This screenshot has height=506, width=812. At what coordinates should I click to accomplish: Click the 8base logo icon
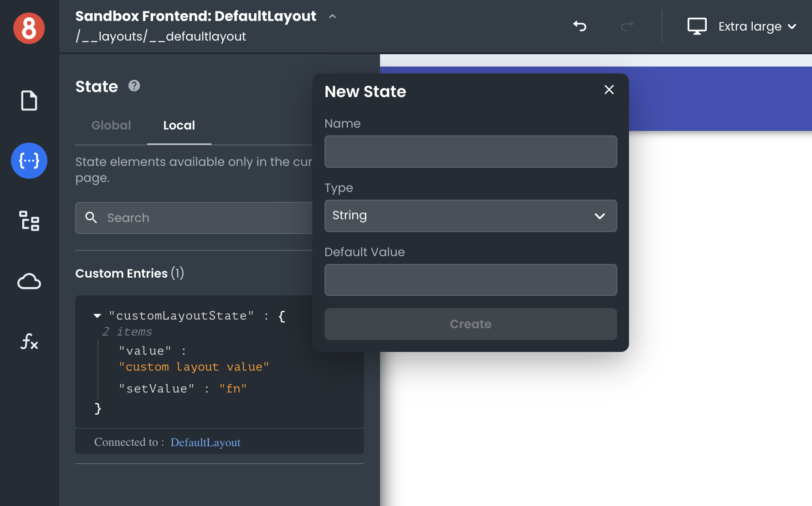pos(29,28)
